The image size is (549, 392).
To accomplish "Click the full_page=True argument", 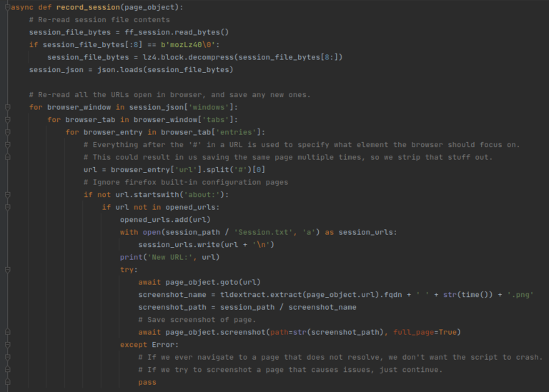I will (425, 332).
